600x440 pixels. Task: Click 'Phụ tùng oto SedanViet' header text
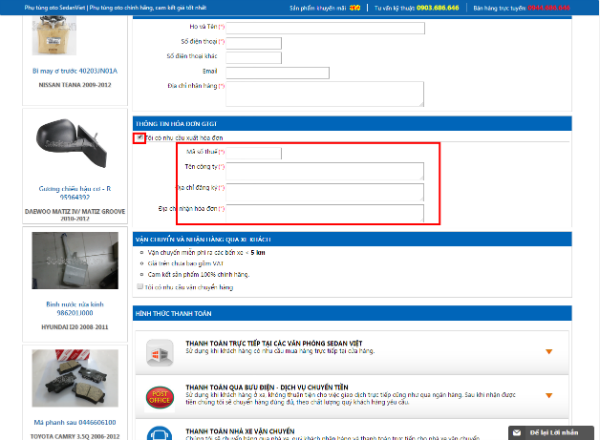[55, 8]
